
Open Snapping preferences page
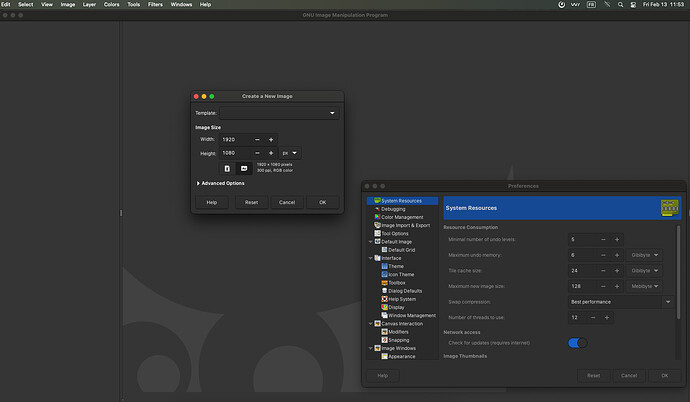click(x=400, y=339)
